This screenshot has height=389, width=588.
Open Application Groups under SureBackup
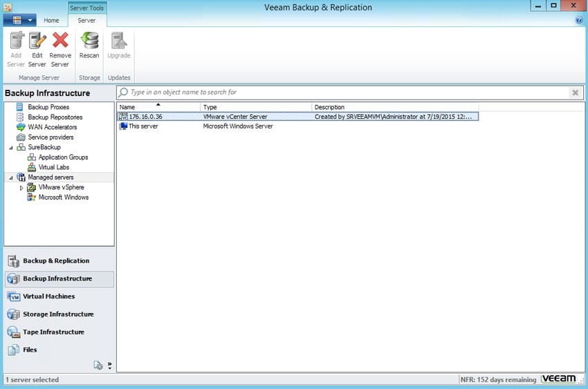pyautogui.click(x=63, y=158)
